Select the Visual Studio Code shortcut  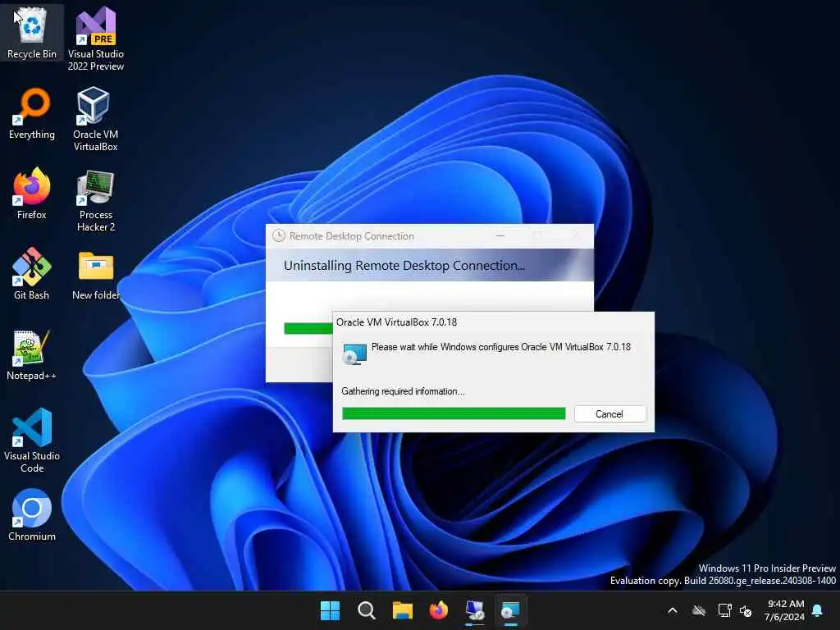[32, 441]
